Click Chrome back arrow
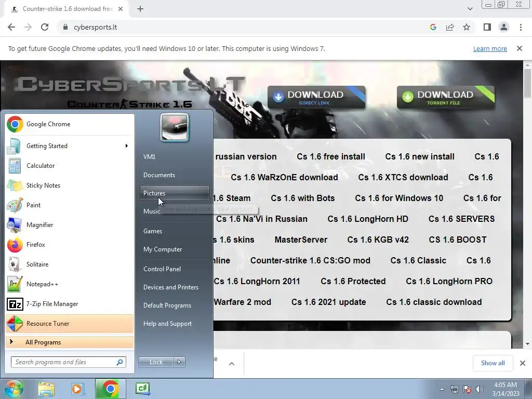The height and width of the screenshot is (399, 532). [x=11, y=27]
